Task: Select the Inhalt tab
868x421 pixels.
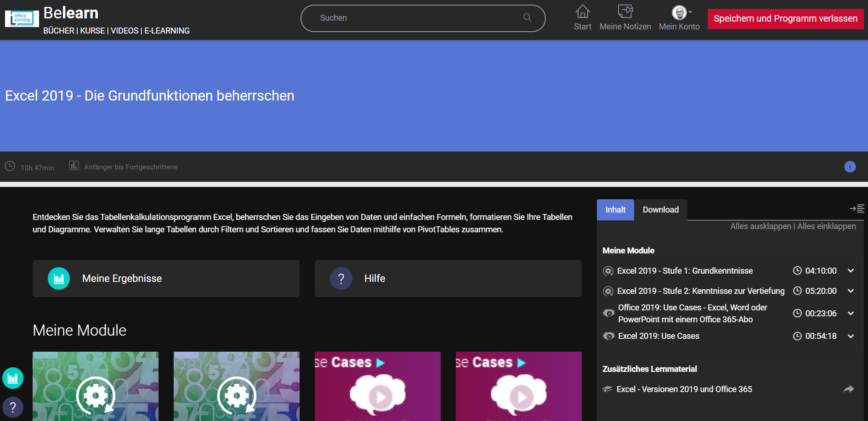Action: (615, 210)
